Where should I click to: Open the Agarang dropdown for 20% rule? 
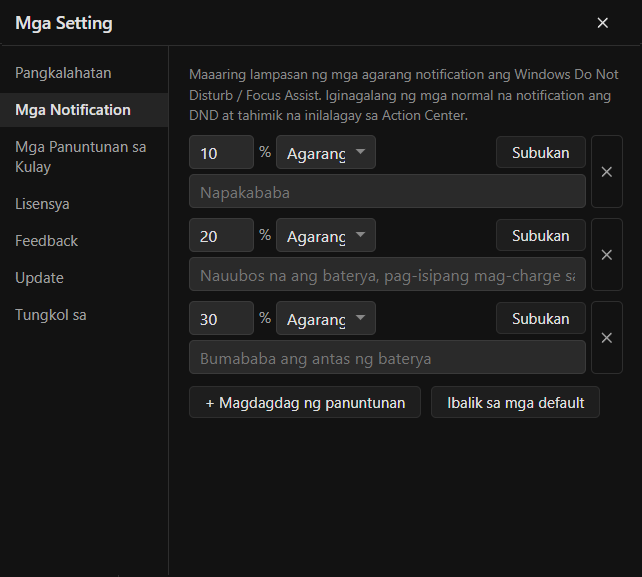tap(326, 235)
